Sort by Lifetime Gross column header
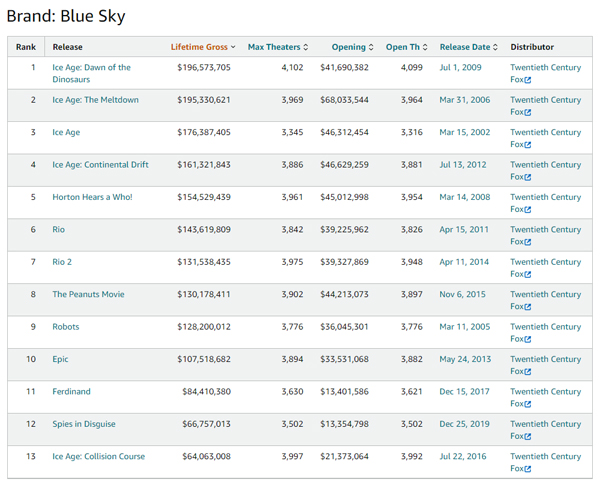This screenshot has width=600, height=488. (203, 47)
